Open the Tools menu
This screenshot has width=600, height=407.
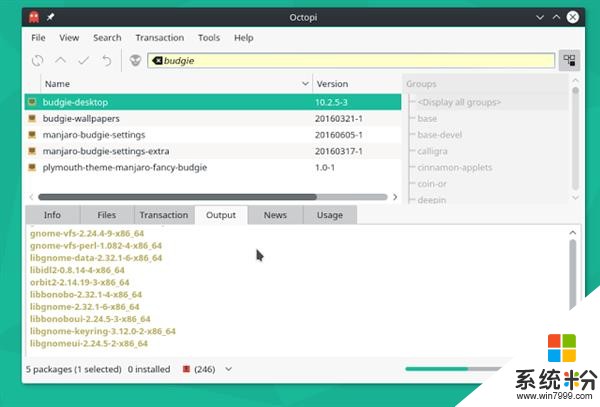(209, 38)
